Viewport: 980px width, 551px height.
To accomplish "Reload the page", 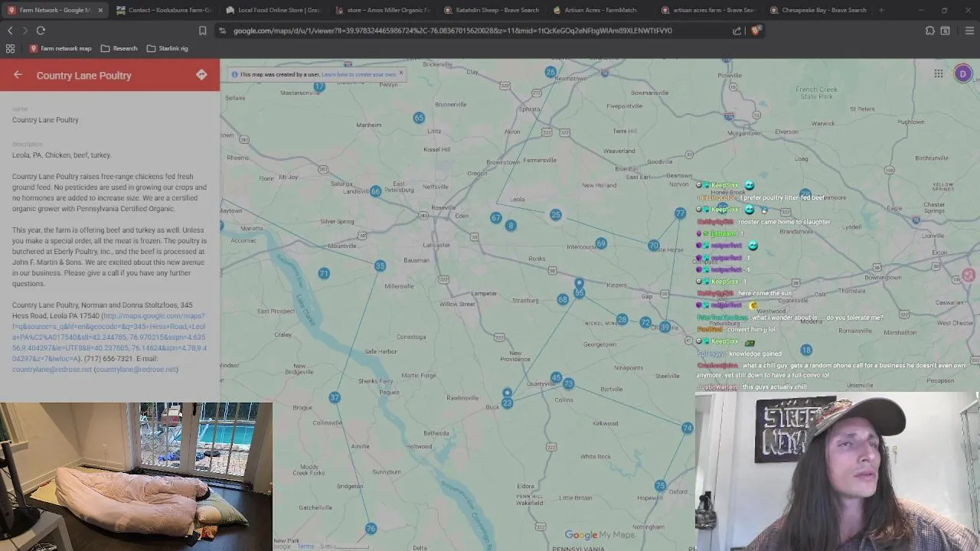I will click(41, 31).
